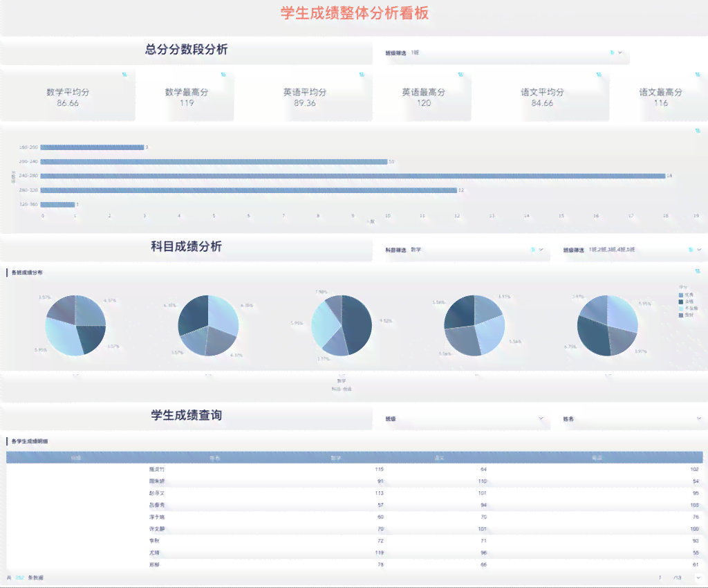Screen dimensions: 708x588
Task: Click bar for 200-240 score range
Action: click(x=214, y=161)
